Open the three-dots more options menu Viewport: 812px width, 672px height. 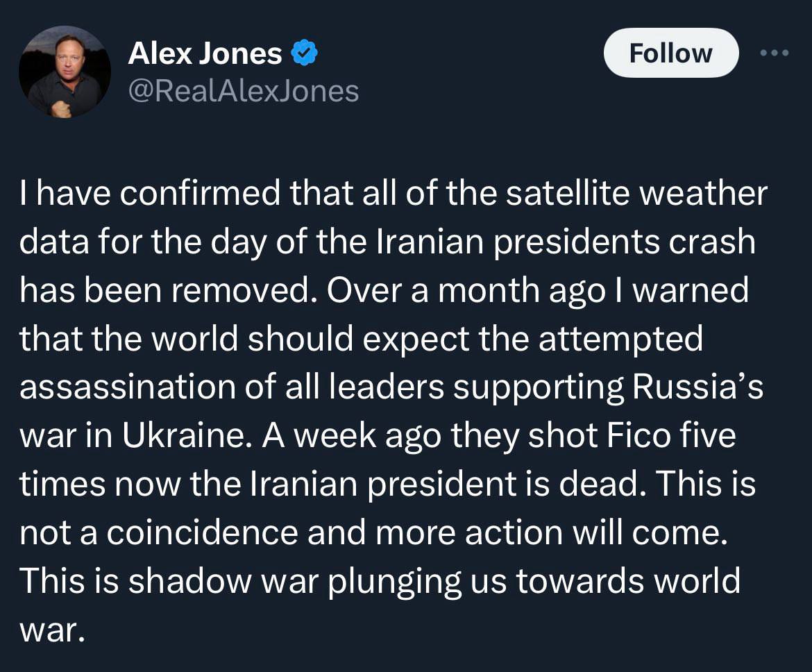coord(775,53)
